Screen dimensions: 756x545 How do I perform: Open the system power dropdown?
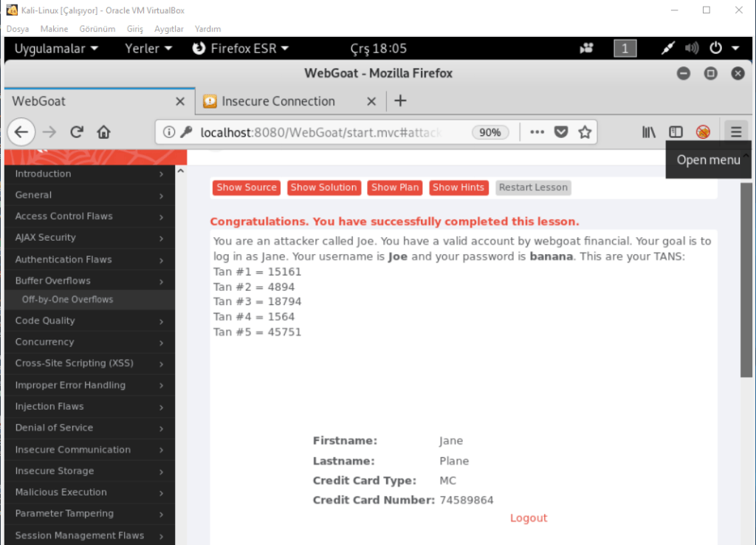(724, 49)
